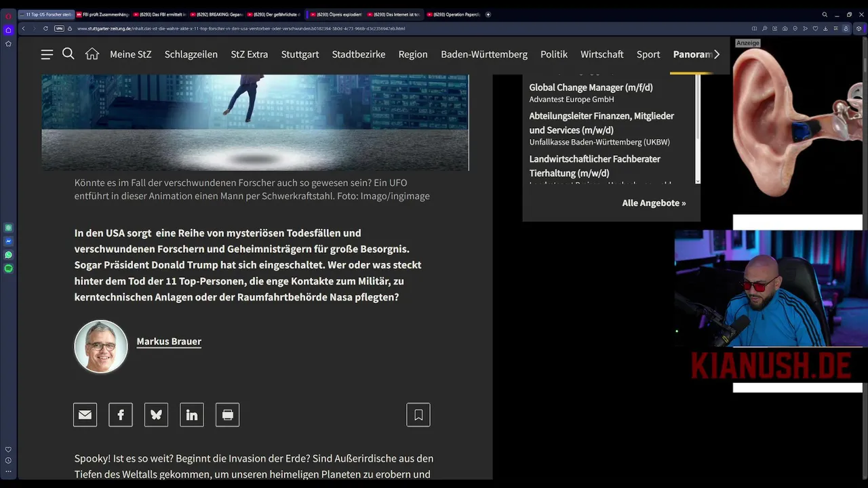Switch to the 'Das FBI ermittelt in' tab
This screenshot has height=488, width=868.
pyautogui.click(x=159, y=14)
